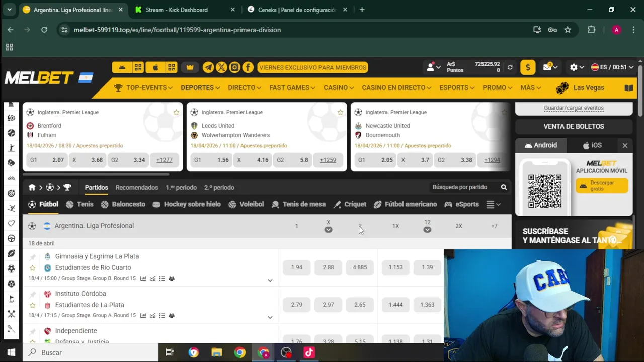Click VIERNES EXCLUSIVO PARA MIEMBROS banner button
Image resolution: width=644 pixels, height=362 pixels.
pos(312,67)
